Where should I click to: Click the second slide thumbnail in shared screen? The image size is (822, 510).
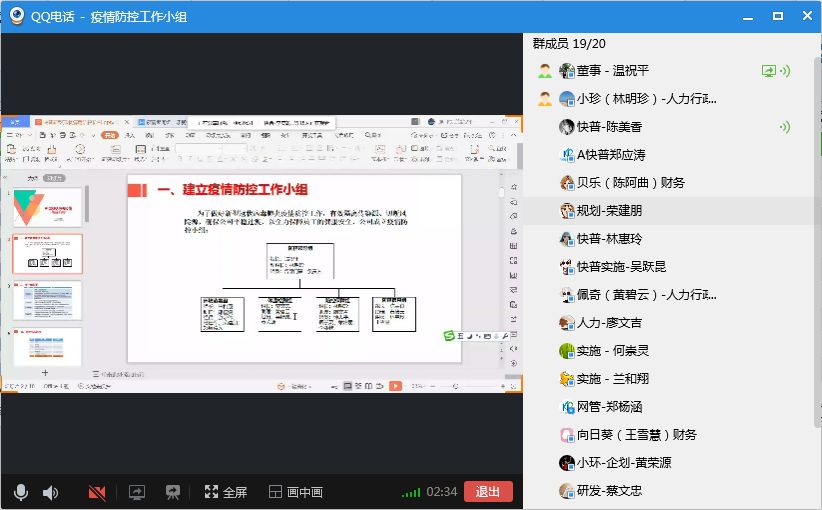tap(47, 254)
